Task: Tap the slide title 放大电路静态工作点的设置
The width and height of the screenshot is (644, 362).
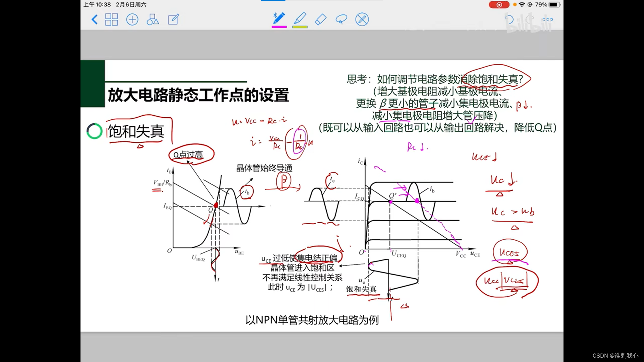Action: pos(198,95)
